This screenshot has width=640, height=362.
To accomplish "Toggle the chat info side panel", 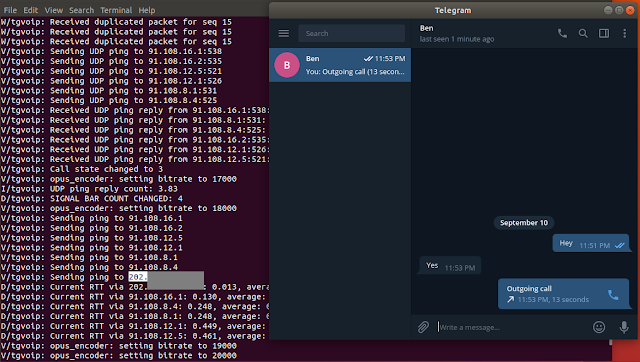I will [x=604, y=33].
